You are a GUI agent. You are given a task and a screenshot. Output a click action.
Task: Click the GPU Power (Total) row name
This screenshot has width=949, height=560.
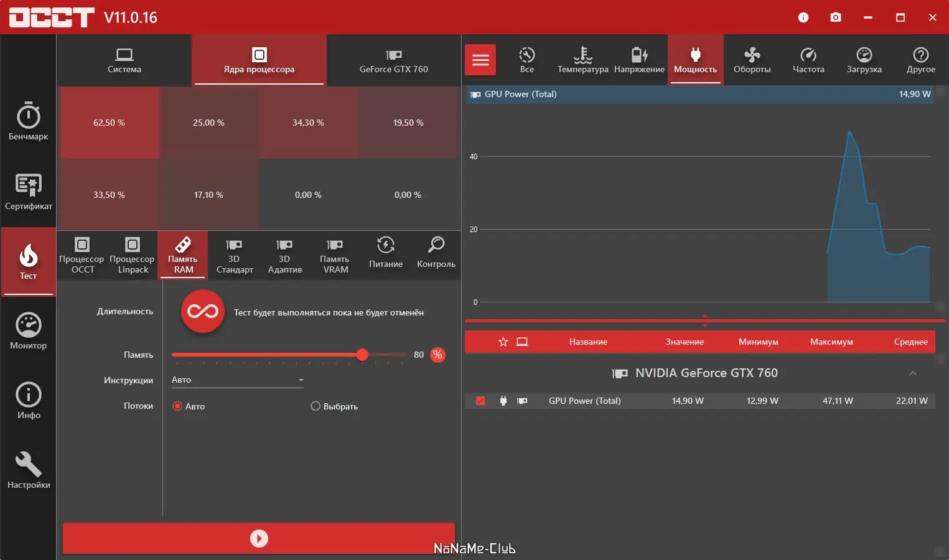[585, 401]
